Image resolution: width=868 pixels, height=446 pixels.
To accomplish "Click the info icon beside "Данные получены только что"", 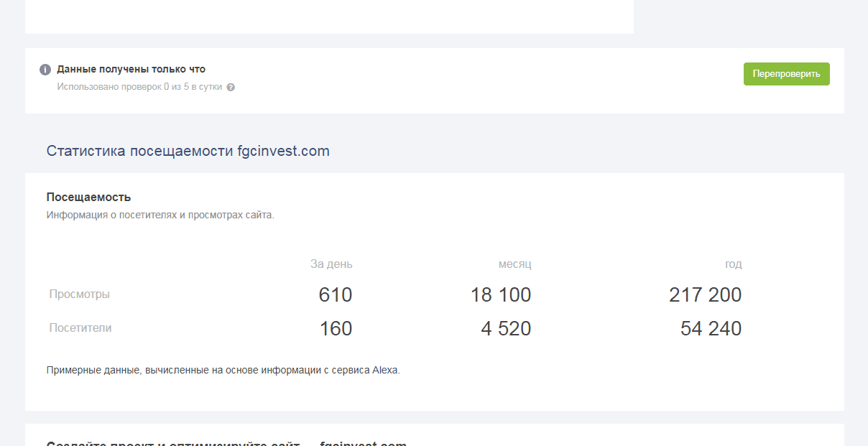I will 45,70.
